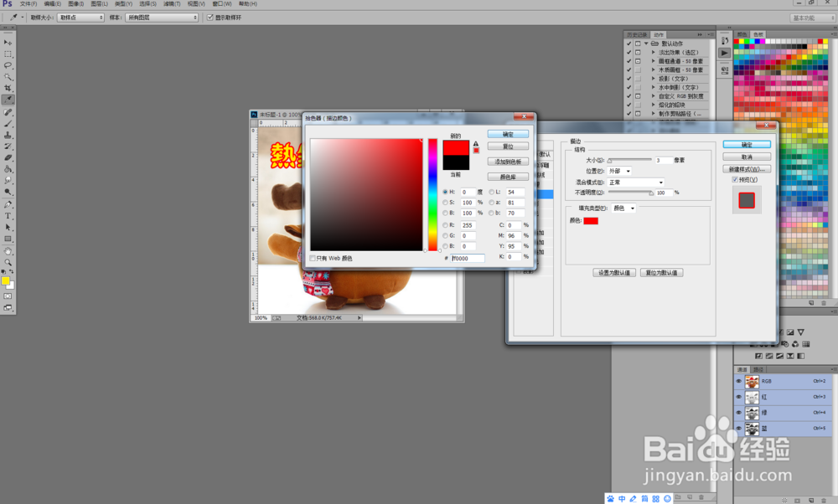Confirm color picker with OK button

click(508, 135)
